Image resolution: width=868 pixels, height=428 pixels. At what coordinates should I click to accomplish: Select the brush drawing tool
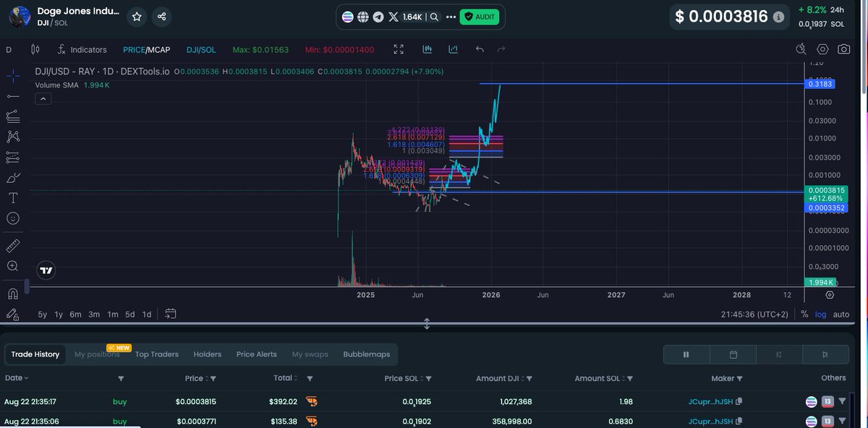pos(12,177)
